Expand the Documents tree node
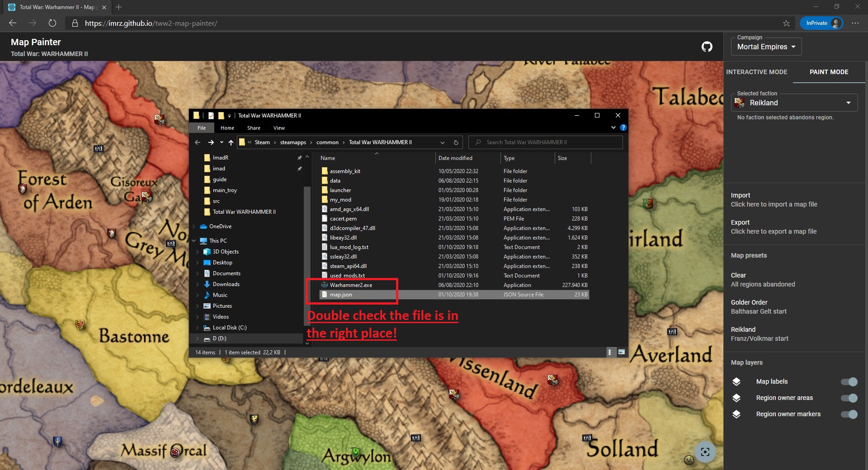 point(198,273)
